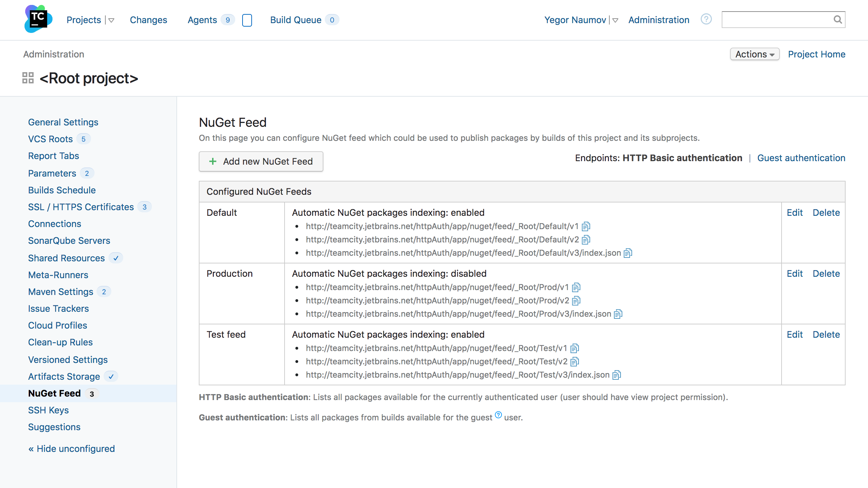Copy the Default/v3/index.json feed URL
868x488 pixels.
(x=628, y=253)
